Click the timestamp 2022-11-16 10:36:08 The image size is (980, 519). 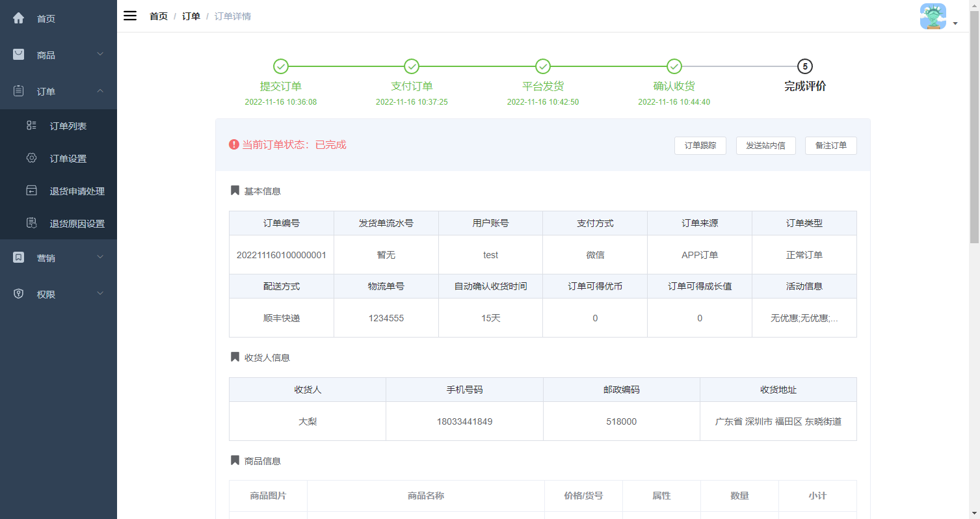pyautogui.click(x=281, y=102)
